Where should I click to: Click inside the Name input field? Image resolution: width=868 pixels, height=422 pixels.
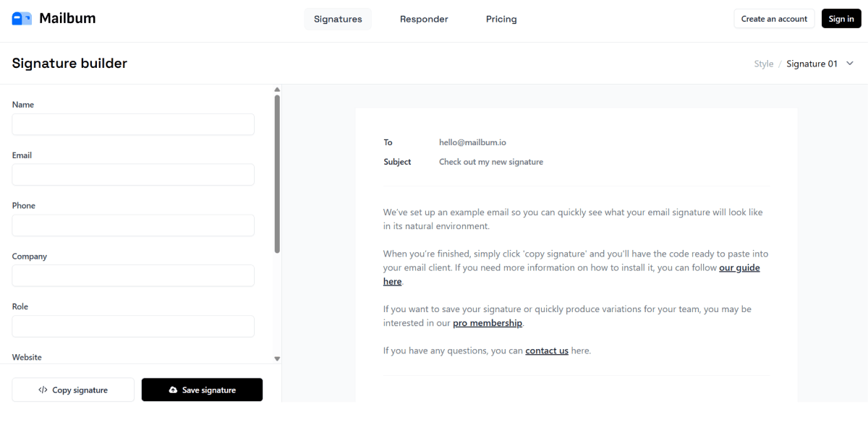(133, 124)
